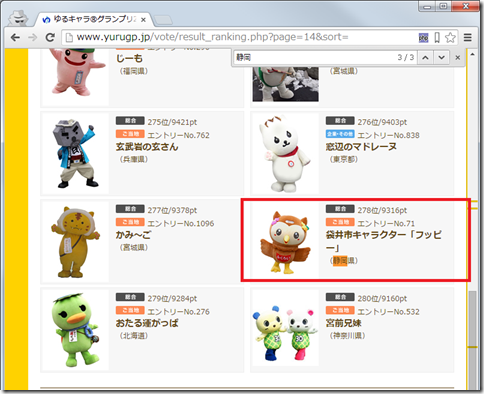
Task: Click the (神奈川県) prefecture text
Action: pyautogui.click(x=347, y=336)
